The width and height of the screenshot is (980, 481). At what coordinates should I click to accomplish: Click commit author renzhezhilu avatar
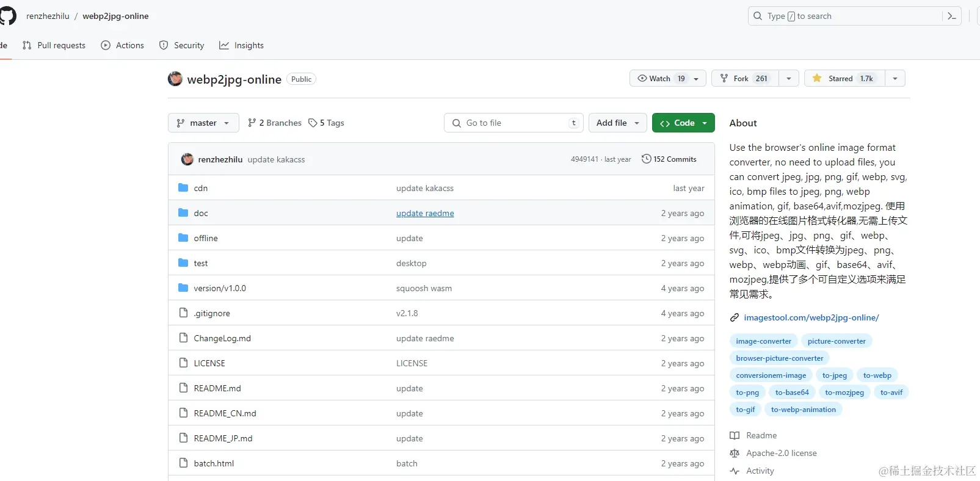click(187, 159)
